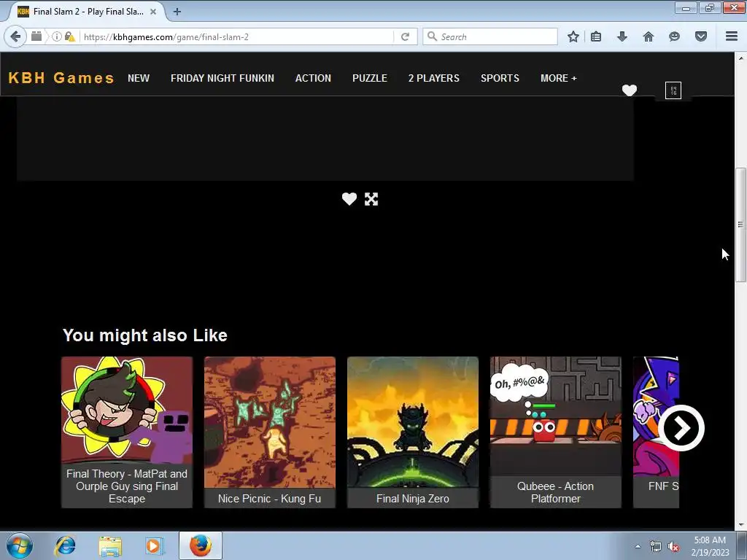Toggle fullscreen with the expand arrows icon
Screen dimensions: 747x560
[371, 199]
